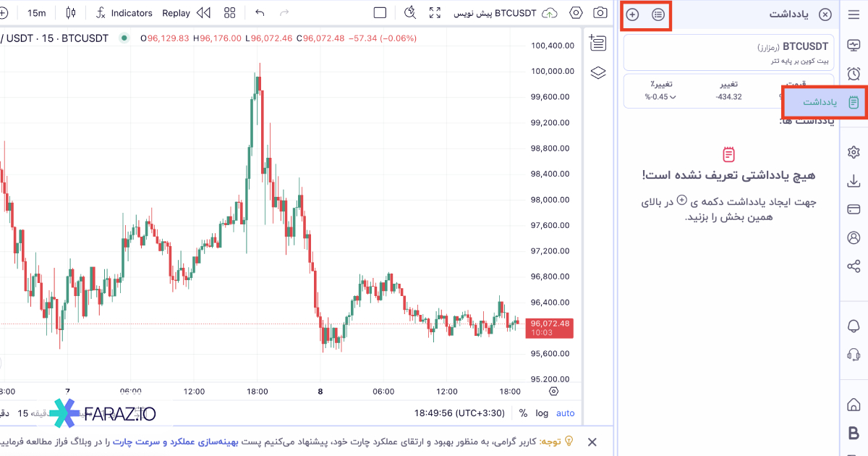Add a new note with plus icon
The image size is (868, 456).
pos(632,14)
